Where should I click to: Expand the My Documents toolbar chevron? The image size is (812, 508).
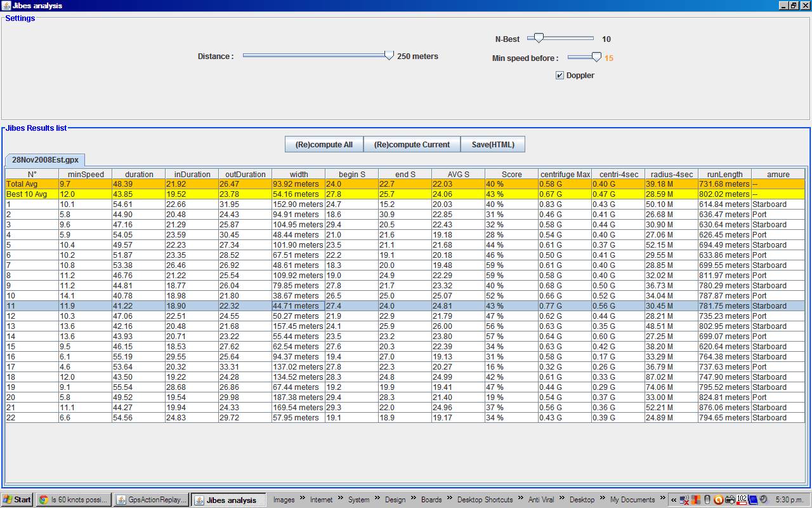(x=662, y=499)
